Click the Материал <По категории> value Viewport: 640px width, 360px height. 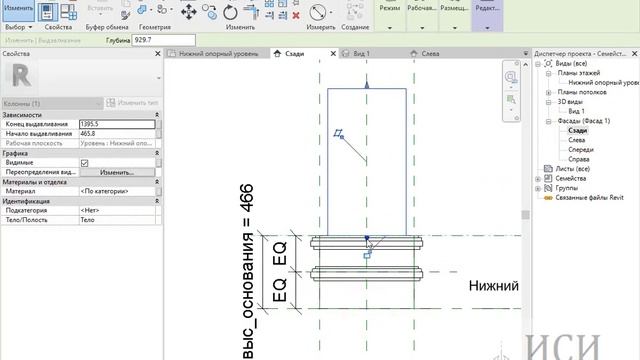(117, 191)
